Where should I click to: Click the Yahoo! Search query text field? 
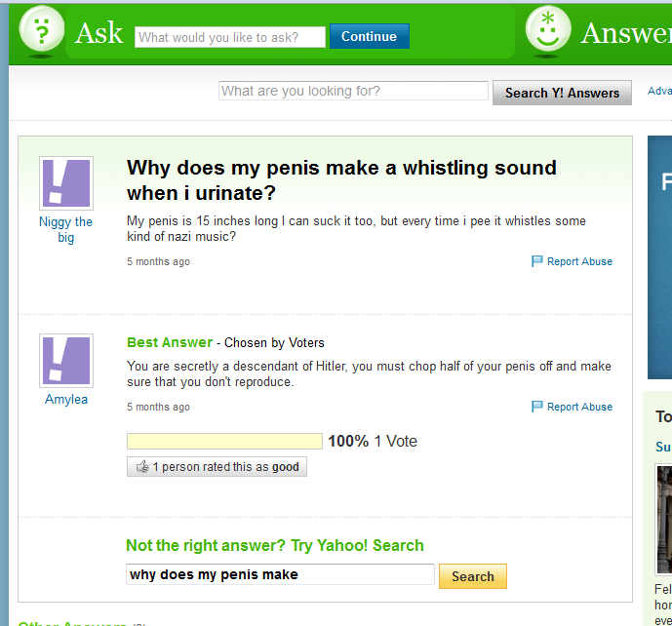(x=280, y=575)
